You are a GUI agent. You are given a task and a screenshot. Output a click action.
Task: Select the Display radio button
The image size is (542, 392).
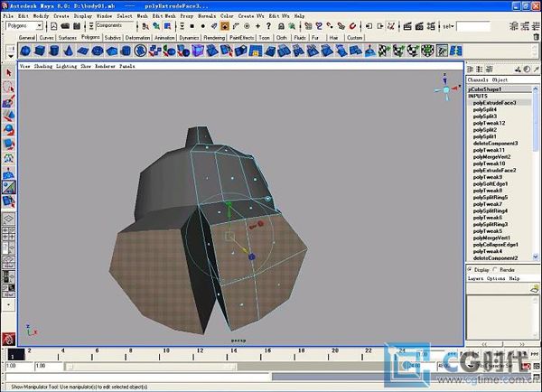[x=470, y=269]
